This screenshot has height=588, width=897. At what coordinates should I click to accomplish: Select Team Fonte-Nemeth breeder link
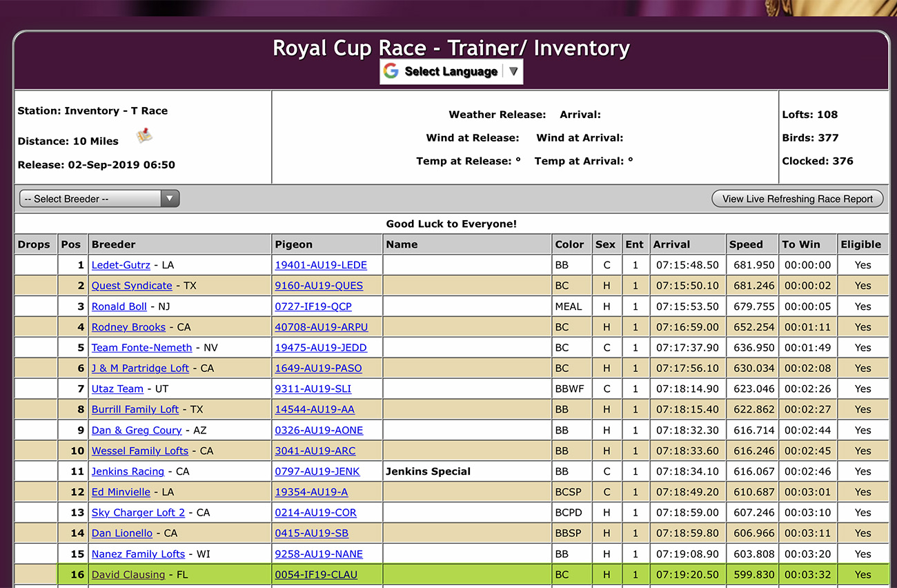pyautogui.click(x=142, y=348)
